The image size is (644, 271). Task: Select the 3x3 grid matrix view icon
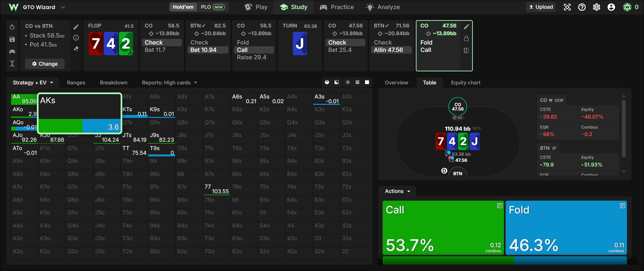[x=358, y=82]
